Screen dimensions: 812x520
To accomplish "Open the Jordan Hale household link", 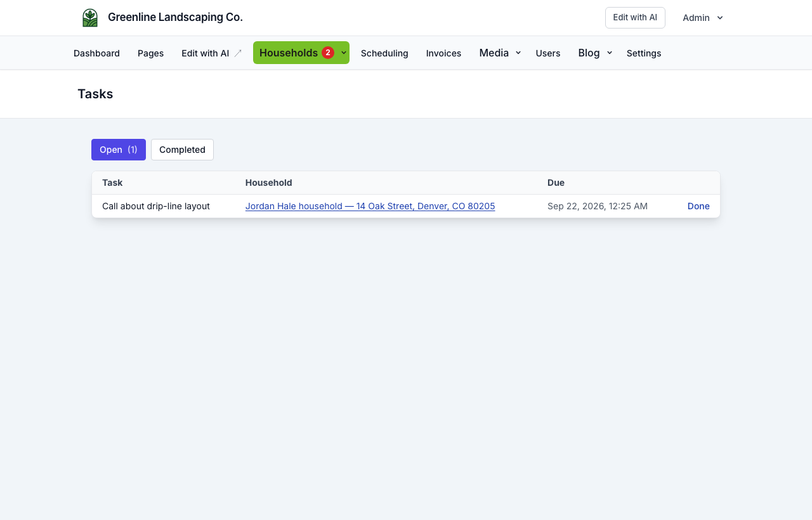I will coord(370,206).
